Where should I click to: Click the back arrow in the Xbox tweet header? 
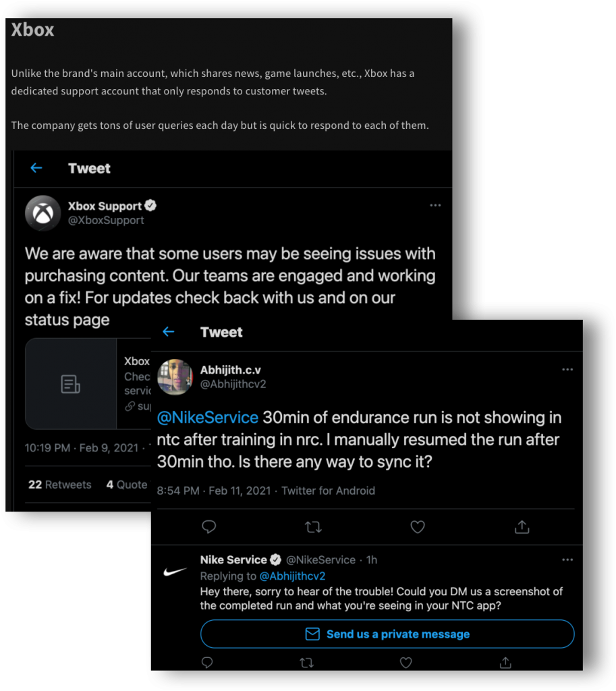coord(36,168)
